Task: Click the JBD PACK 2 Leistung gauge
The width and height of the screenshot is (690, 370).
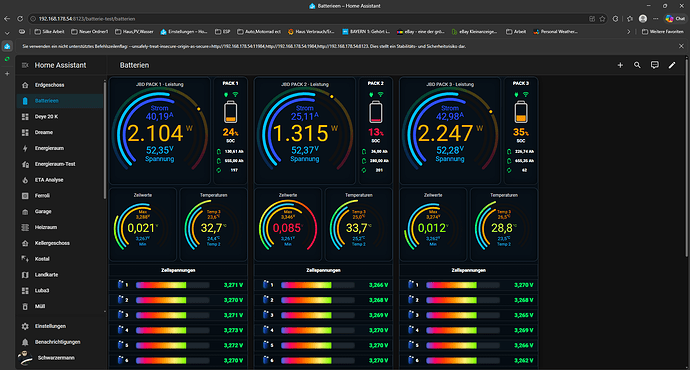Action: (x=305, y=131)
